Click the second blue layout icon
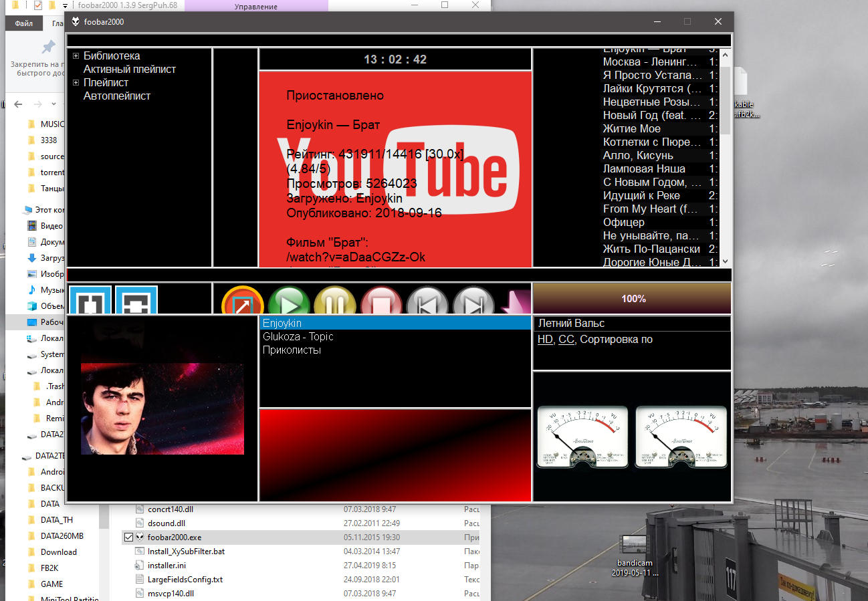This screenshot has width=868, height=601. pos(136,301)
